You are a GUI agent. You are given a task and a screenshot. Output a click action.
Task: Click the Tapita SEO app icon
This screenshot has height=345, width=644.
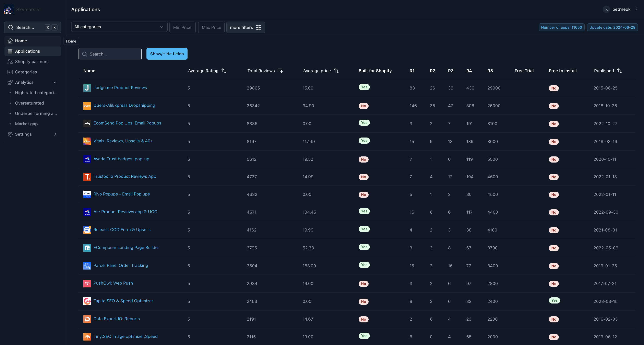tap(87, 301)
